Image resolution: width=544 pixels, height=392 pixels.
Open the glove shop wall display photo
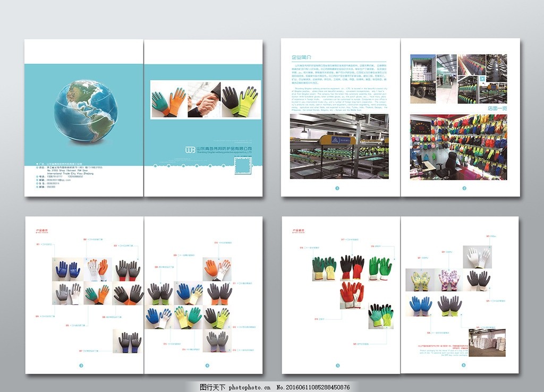[x=458, y=147]
